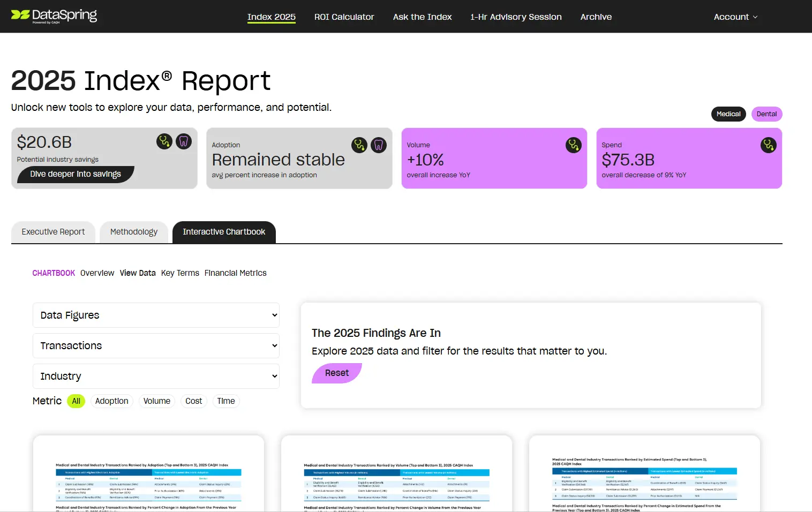Open the View Data link

coord(138,273)
